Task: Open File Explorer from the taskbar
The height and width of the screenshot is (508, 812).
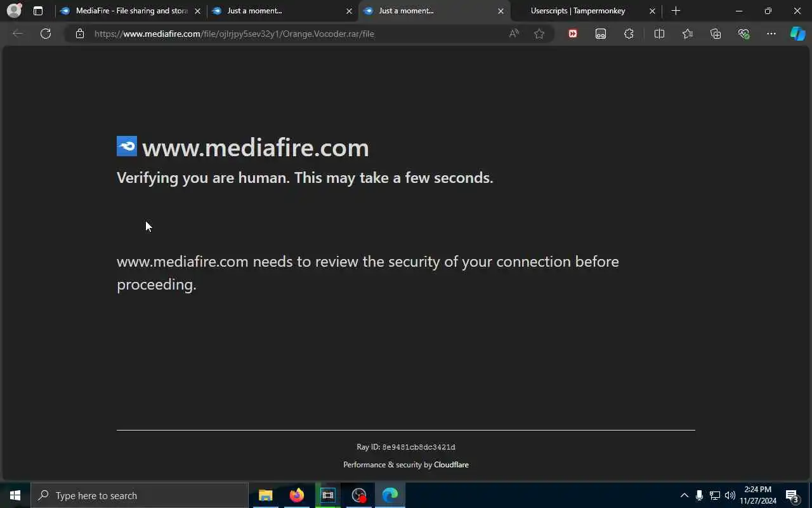Action: pyautogui.click(x=265, y=495)
